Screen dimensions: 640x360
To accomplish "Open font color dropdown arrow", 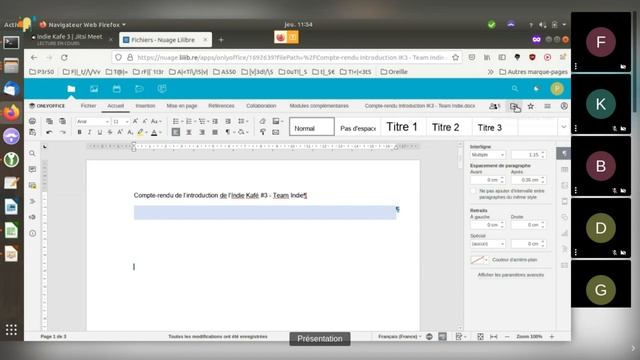I will click(160, 133).
